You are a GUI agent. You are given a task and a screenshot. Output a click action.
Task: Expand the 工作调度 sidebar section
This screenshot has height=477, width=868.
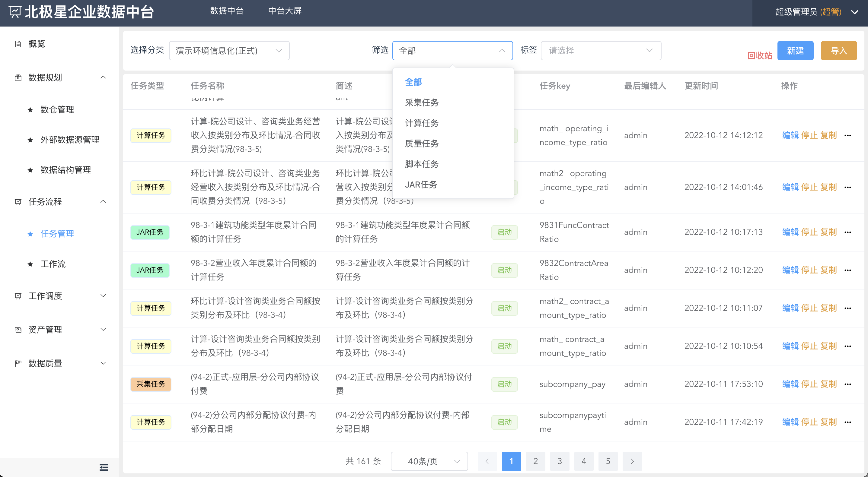point(104,296)
